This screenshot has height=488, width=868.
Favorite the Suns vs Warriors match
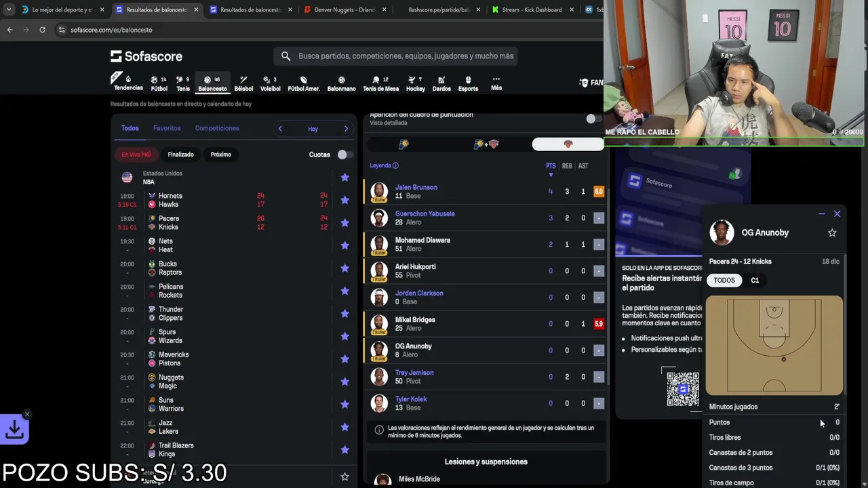(344, 404)
